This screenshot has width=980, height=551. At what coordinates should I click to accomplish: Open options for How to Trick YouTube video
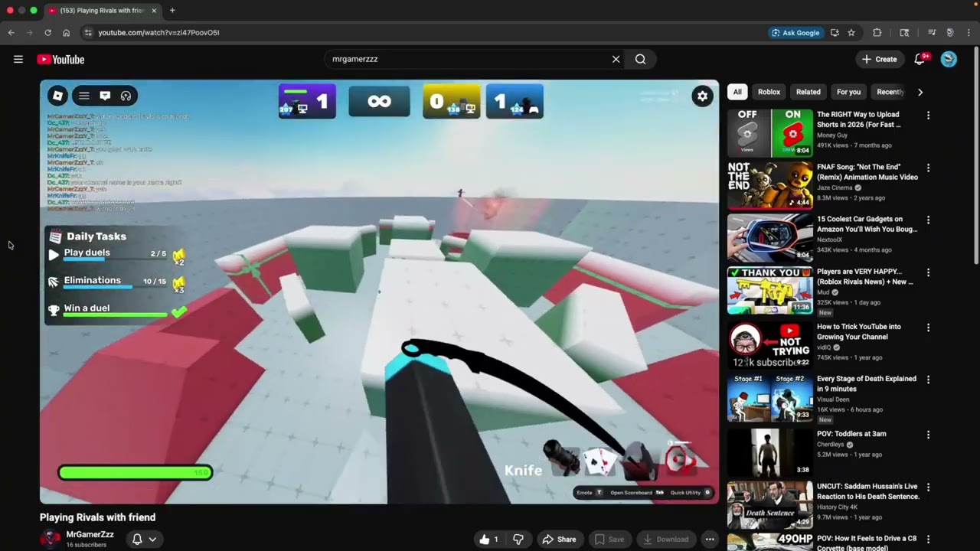pyautogui.click(x=928, y=328)
